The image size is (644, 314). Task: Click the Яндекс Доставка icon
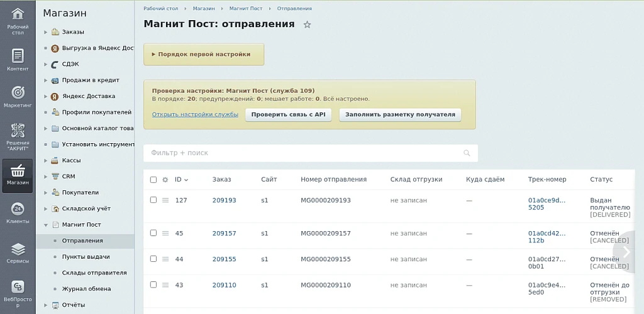pyautogui.click(x=55, y=96)
